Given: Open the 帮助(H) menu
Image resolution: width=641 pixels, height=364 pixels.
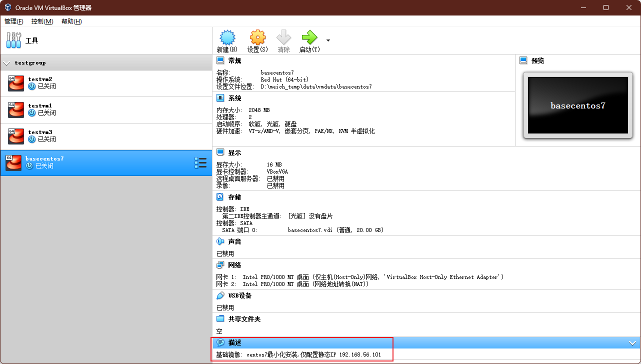Looking at the screenshot, I should (x=71, y=21).
